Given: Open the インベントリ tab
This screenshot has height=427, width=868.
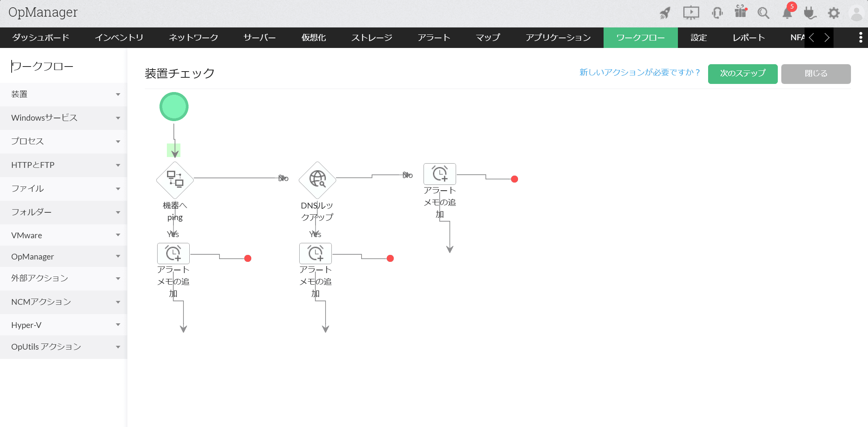Looking at the screenshot, I should coord(119,38).
